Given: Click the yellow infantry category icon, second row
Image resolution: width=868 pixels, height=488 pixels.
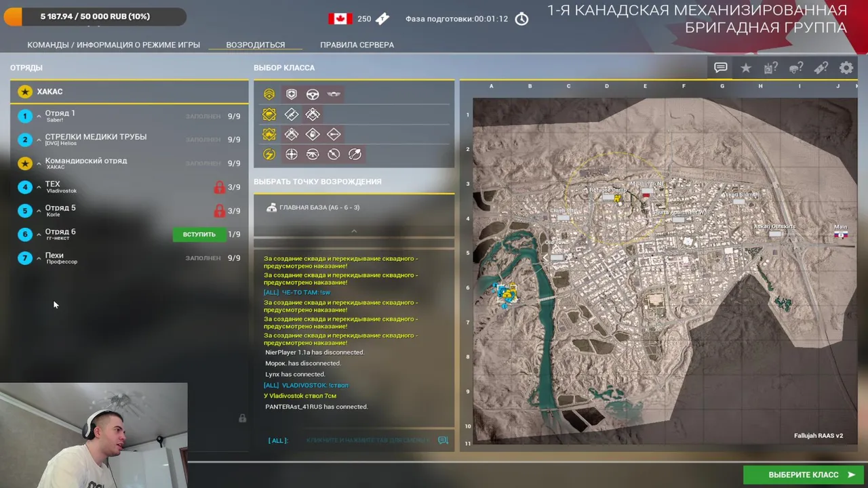Looking at the screenshot, I should point(269,115).
